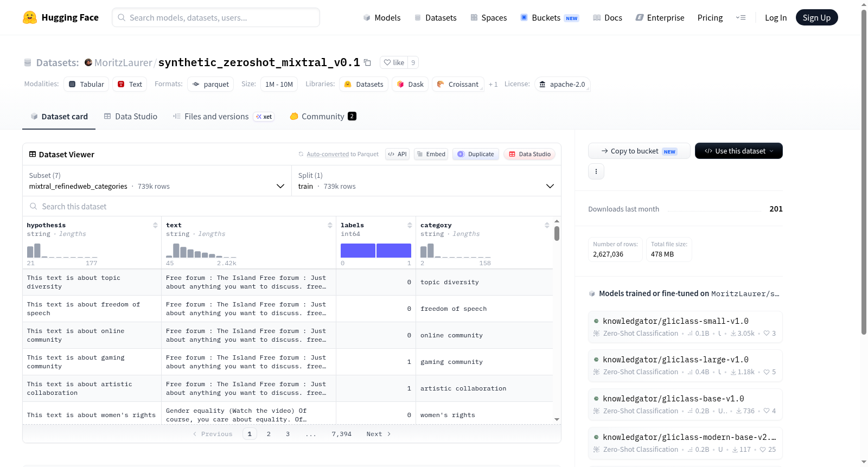Sort the text column with sort arrows
This screenshot has height=467, width=868.
[x=330, y=225]
